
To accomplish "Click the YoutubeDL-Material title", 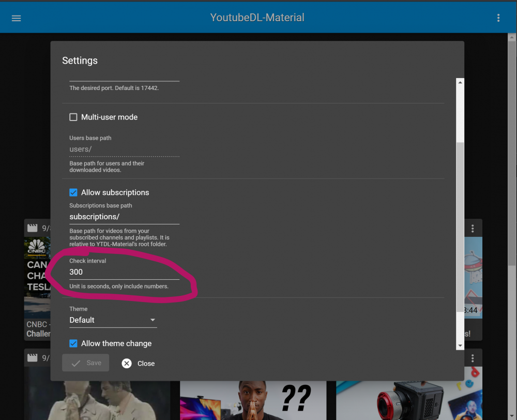I will coord(257,18).
